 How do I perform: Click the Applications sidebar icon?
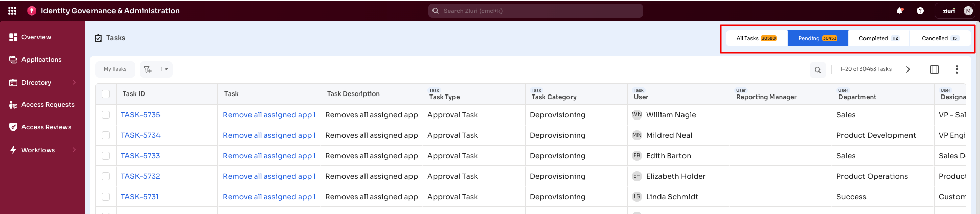[x=13, y=60]
